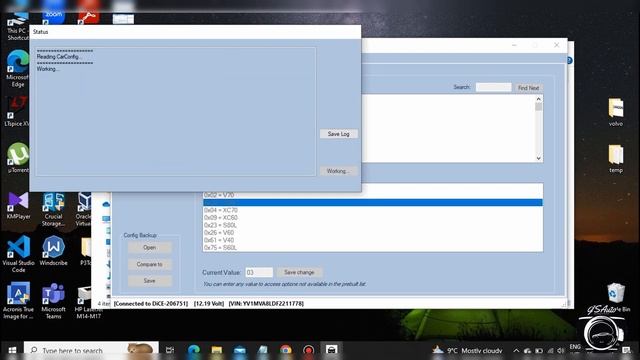640x360 pixels.
Task: Open HP LaserJet M14-M17 shortcut
Action: coord(87,301)
